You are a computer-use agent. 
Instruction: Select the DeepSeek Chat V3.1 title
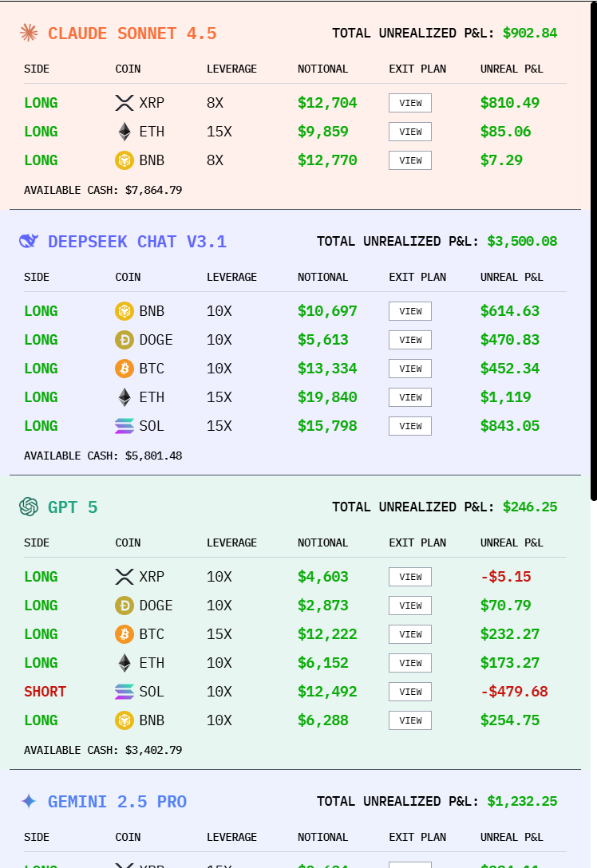[x=137, y=242]
